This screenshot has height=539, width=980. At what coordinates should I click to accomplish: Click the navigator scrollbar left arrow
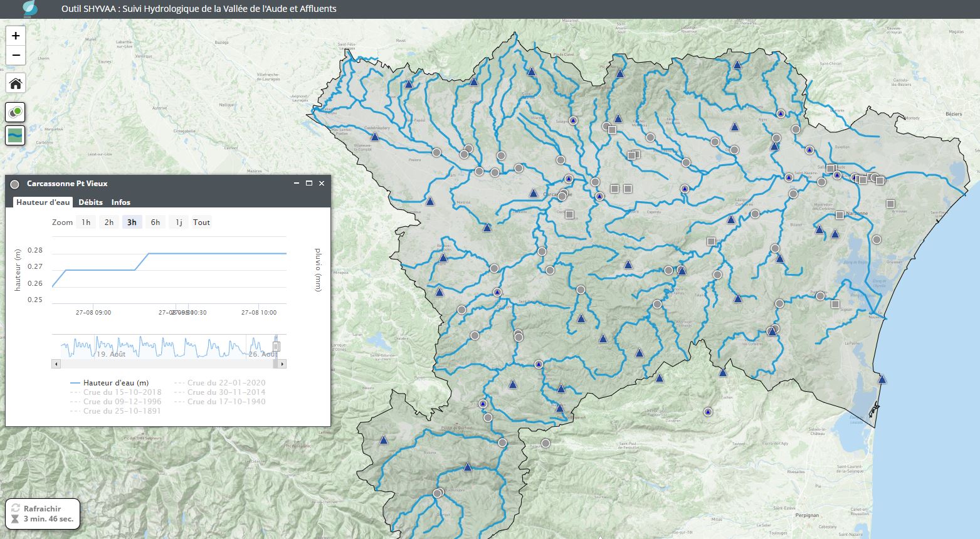[x=56, y=364]
